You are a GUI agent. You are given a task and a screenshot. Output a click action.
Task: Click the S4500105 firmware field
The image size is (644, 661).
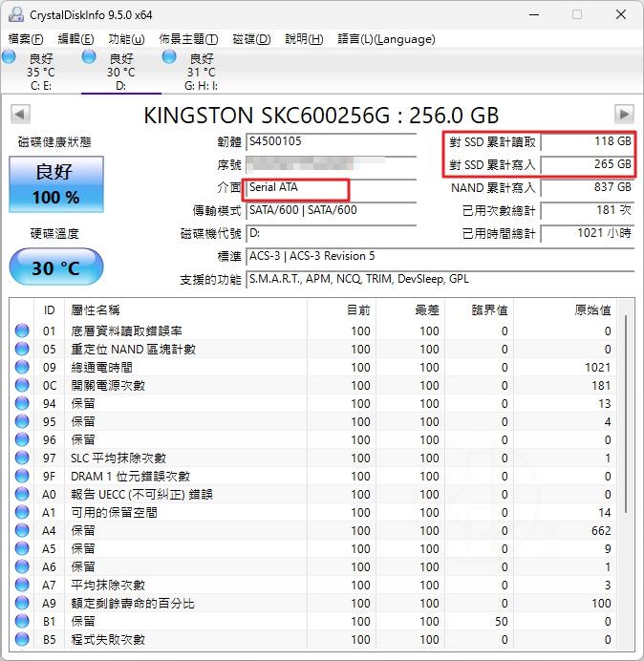332,141
